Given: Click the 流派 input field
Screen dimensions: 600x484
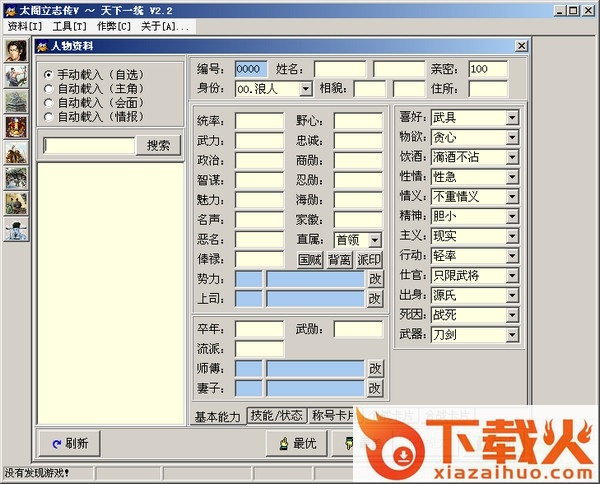Looking at the screenshot, I should pyautogui.click(x=259, y=349).
